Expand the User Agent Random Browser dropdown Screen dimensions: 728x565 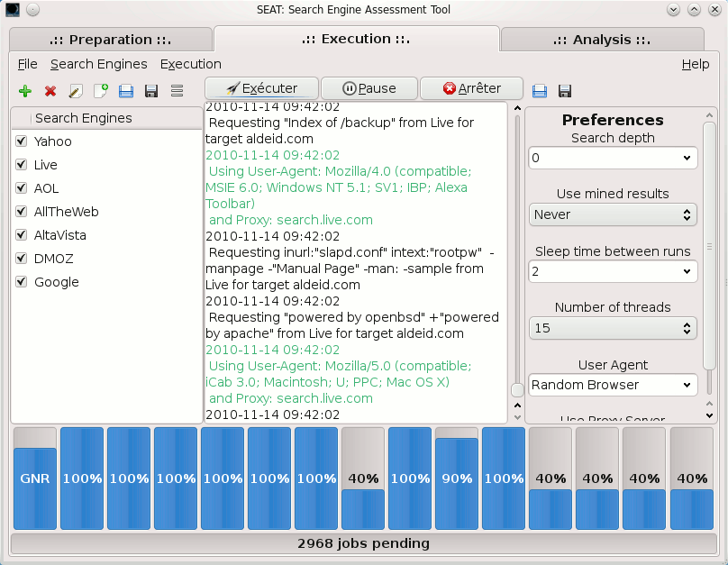(613, 385)
